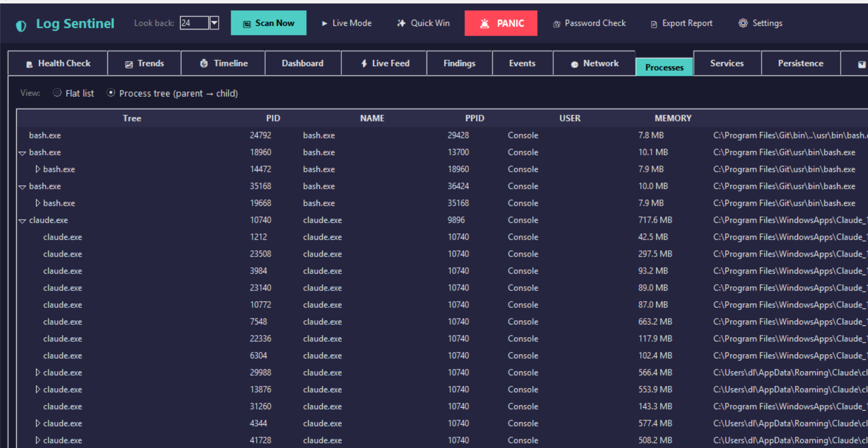Viewport: 868px width, 448px height.
Task: Expand the bash.exe PID 14472 node
Action: (37, 169)
